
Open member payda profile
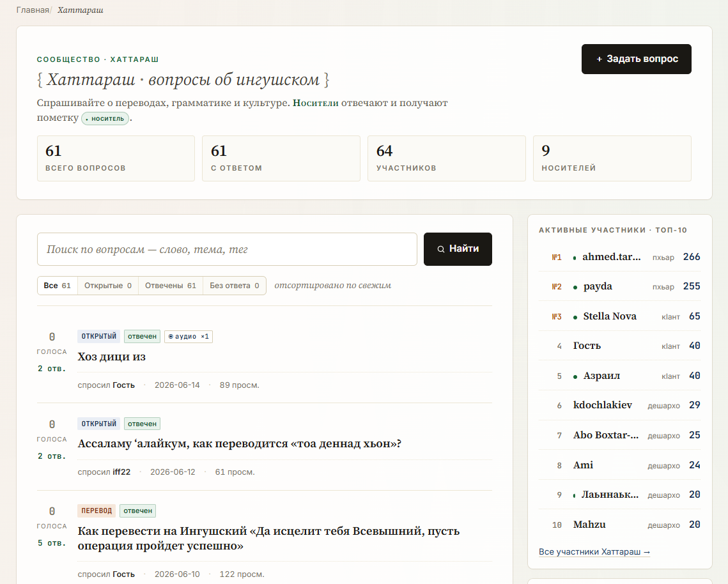pos(598,286)
